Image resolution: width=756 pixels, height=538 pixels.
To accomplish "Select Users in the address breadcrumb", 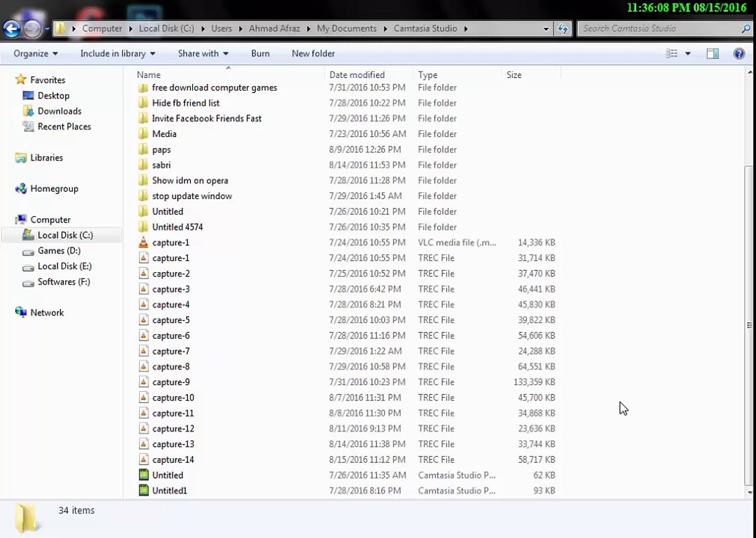I will pyautogui.click(x=222, y=29).
